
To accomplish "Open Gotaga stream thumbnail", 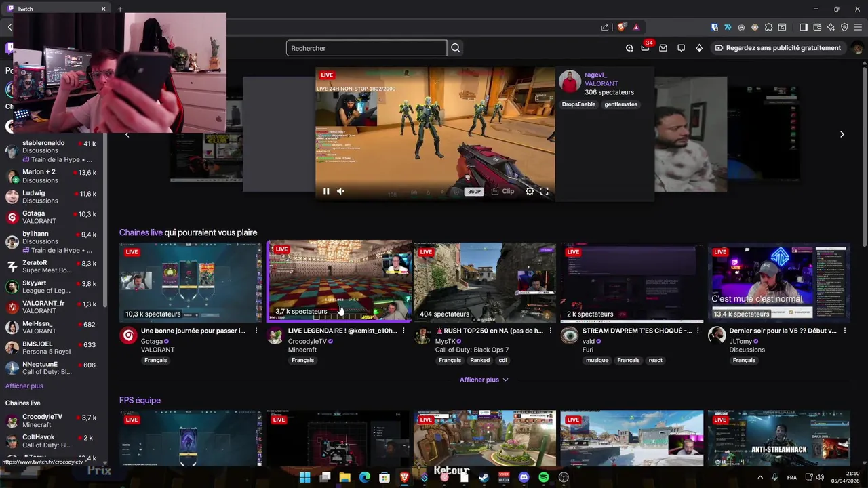I will pyautogui.click(x=191, y=282).
